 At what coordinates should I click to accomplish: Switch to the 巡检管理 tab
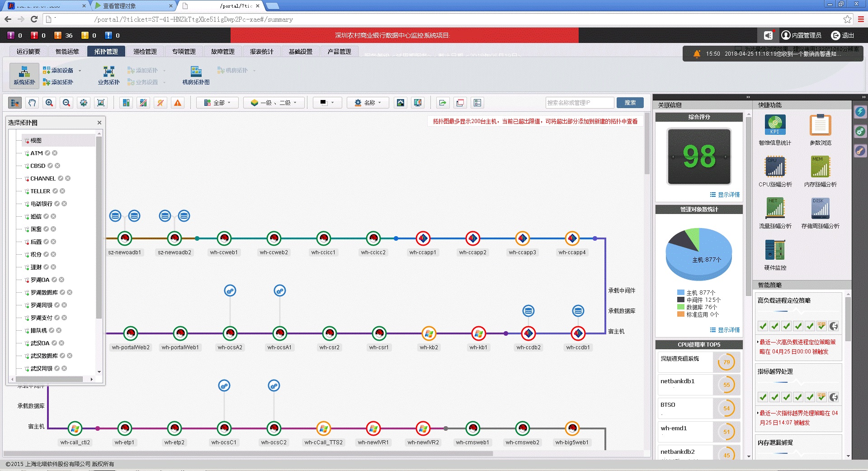pos(145,52)
